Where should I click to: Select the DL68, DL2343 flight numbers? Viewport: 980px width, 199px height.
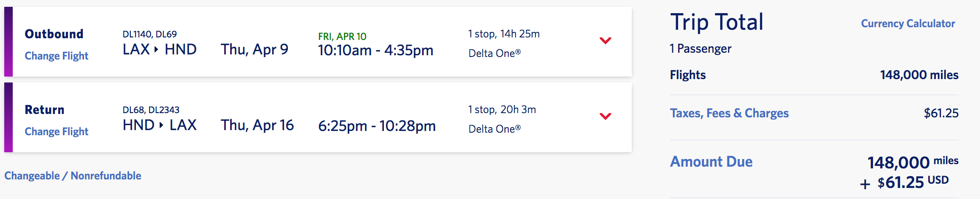(x=151, y=110)
